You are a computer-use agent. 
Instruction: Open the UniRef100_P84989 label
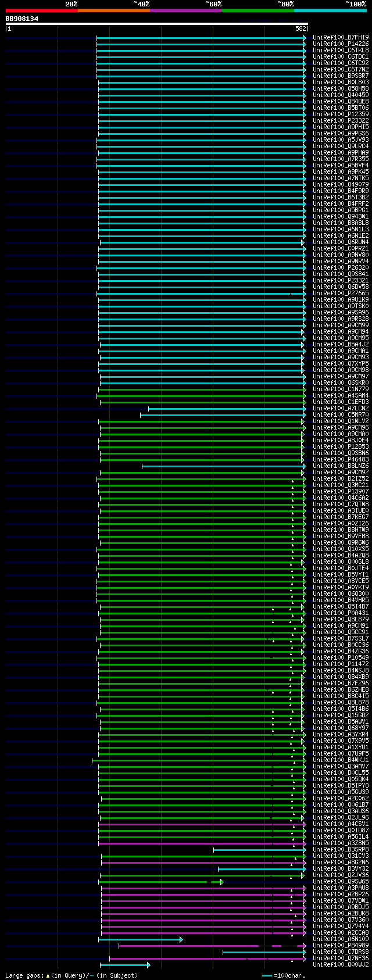tap(341, 945)
